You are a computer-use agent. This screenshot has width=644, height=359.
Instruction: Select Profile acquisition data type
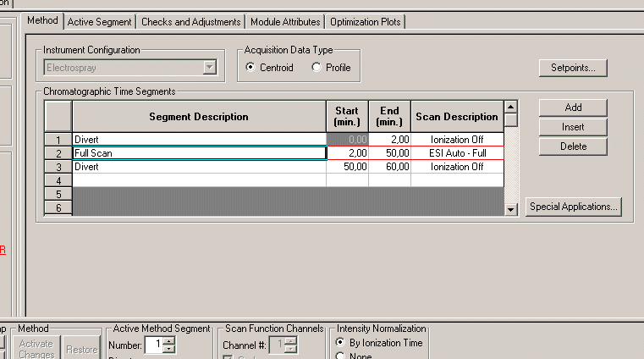[316, 68]
